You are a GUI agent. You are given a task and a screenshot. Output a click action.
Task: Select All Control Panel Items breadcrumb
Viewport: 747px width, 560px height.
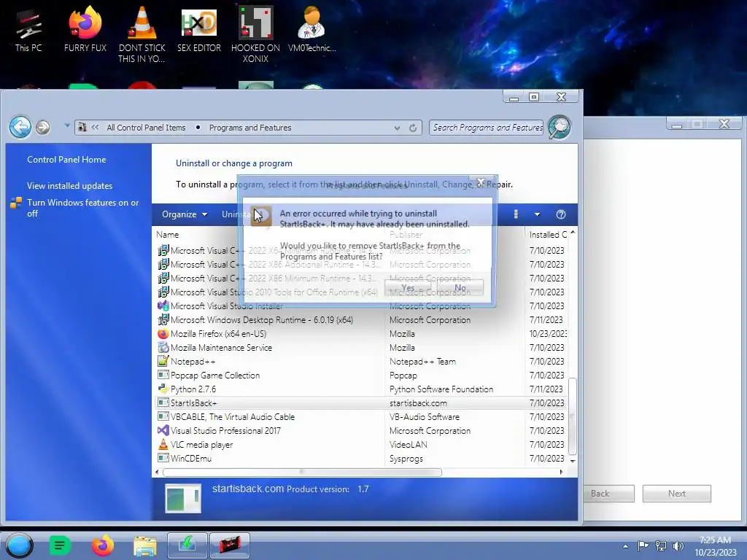pos(146,128)
